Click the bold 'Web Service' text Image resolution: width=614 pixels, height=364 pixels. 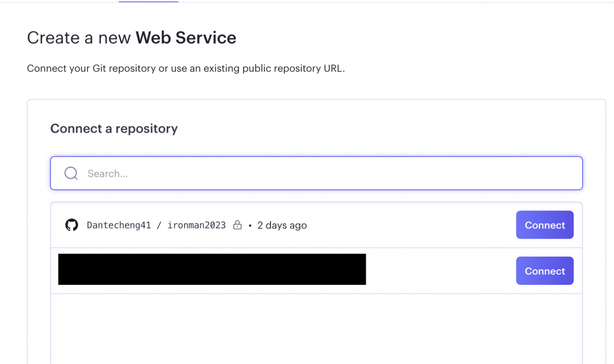(x=186, y=38)
